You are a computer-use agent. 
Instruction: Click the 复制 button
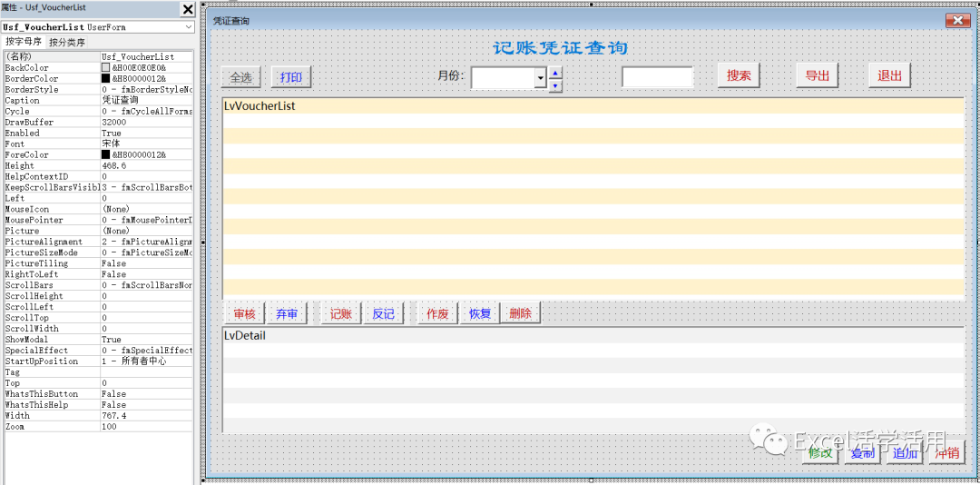[x=863, y=453]
